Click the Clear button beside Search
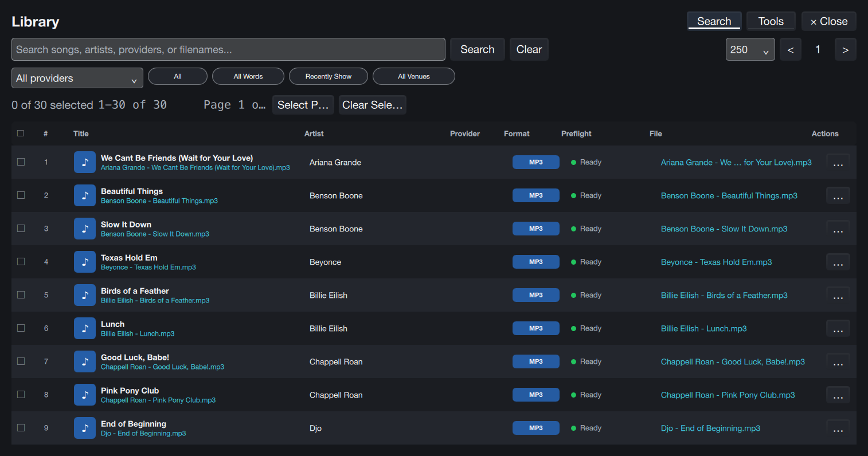868x456 pixels. (529, 49)
